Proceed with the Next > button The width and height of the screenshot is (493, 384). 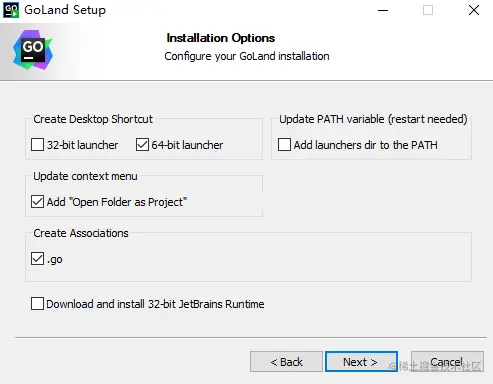point(361,362)
